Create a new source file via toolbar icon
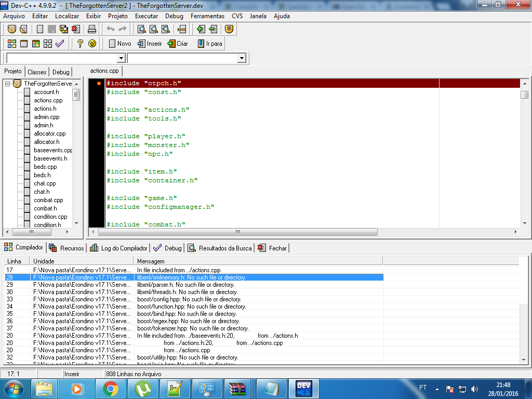 [x=40, y=29]
